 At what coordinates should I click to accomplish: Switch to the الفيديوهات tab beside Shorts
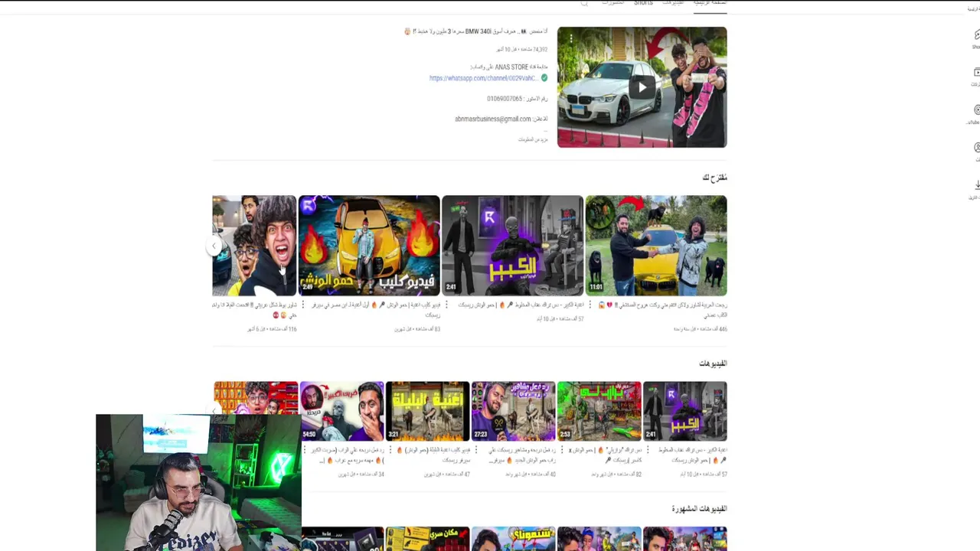coord(673,3)
